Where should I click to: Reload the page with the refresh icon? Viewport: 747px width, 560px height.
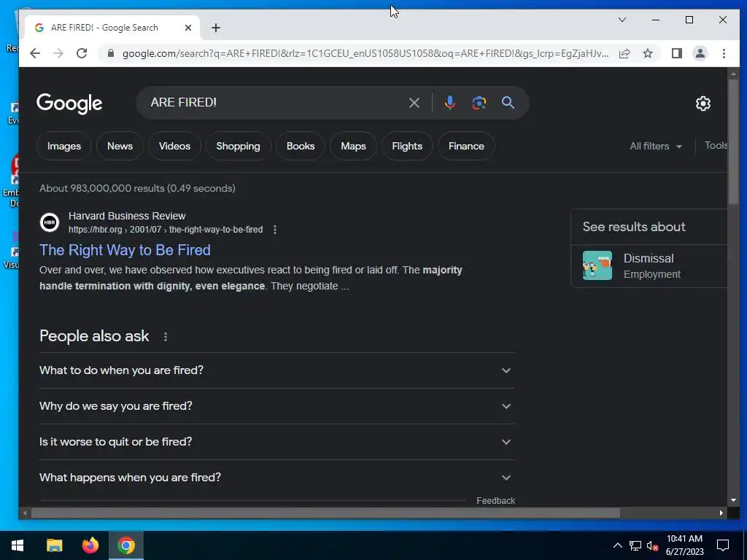click(82, 53)
